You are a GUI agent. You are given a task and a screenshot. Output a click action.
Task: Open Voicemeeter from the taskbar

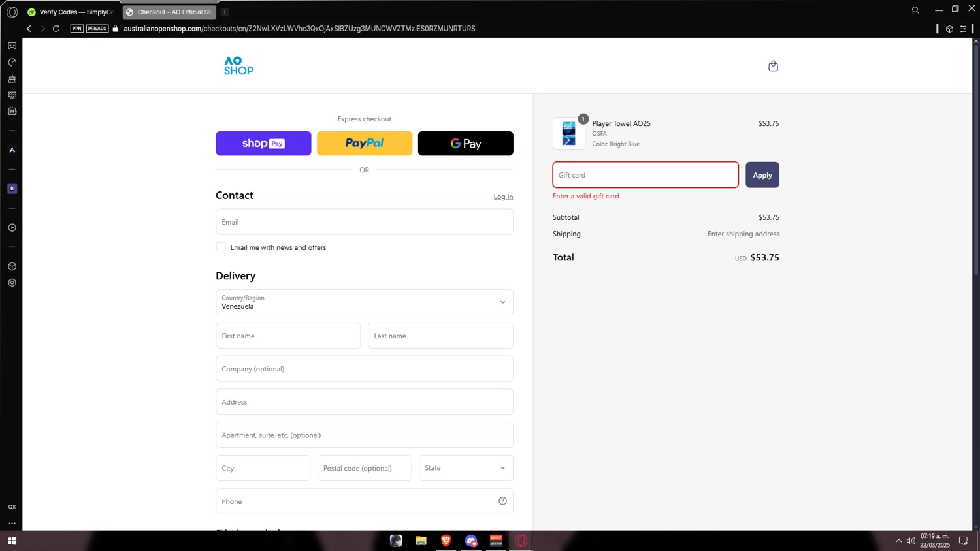point(496,541)
